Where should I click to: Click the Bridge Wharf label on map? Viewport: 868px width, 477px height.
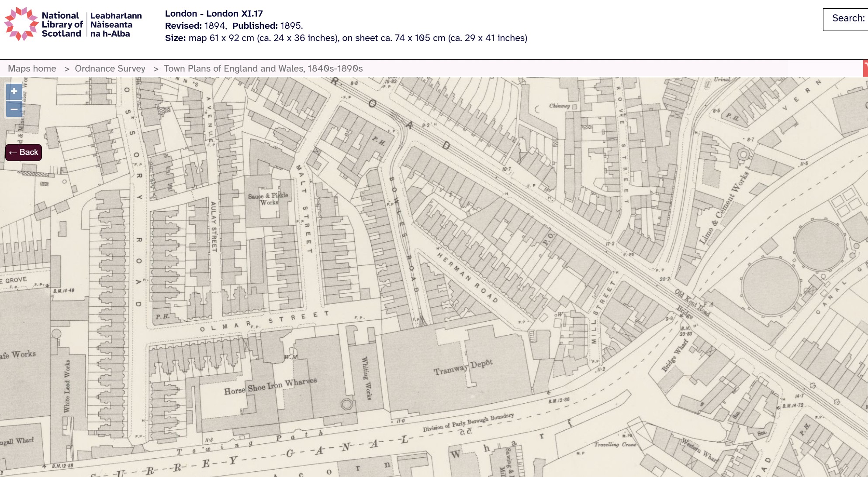point(674,356)
